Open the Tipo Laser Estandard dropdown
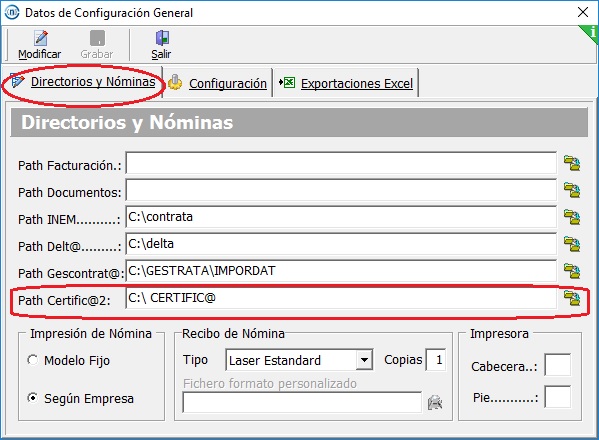 tap(364, 360)
